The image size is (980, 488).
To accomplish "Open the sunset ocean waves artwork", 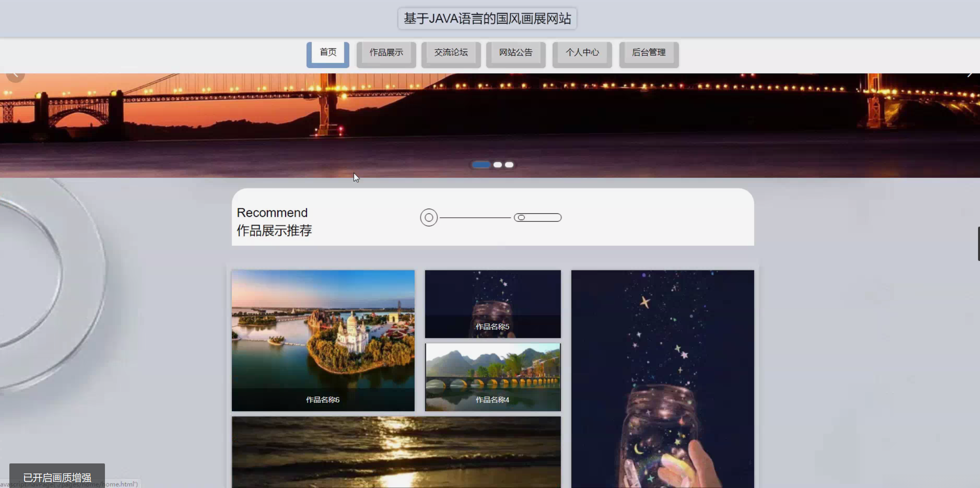I will pyautogui.click(x=396, y=452).
